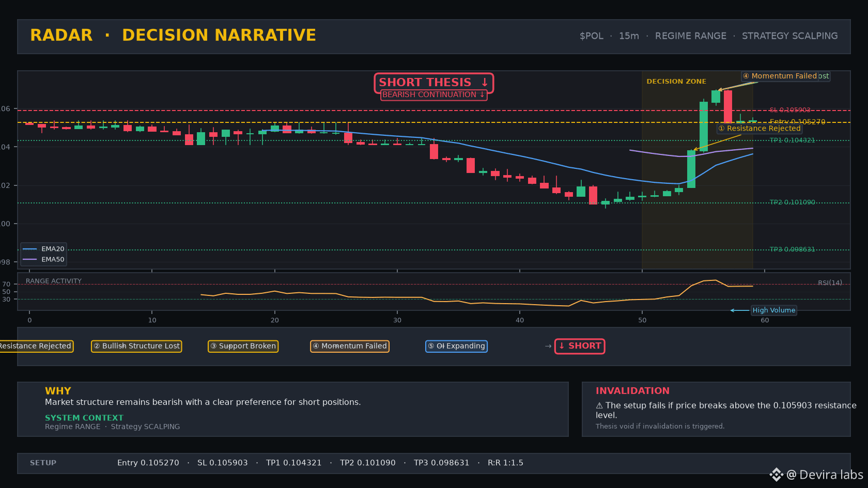
Task: Click the R:R 1:1.5 value
Action: (505, 463)
